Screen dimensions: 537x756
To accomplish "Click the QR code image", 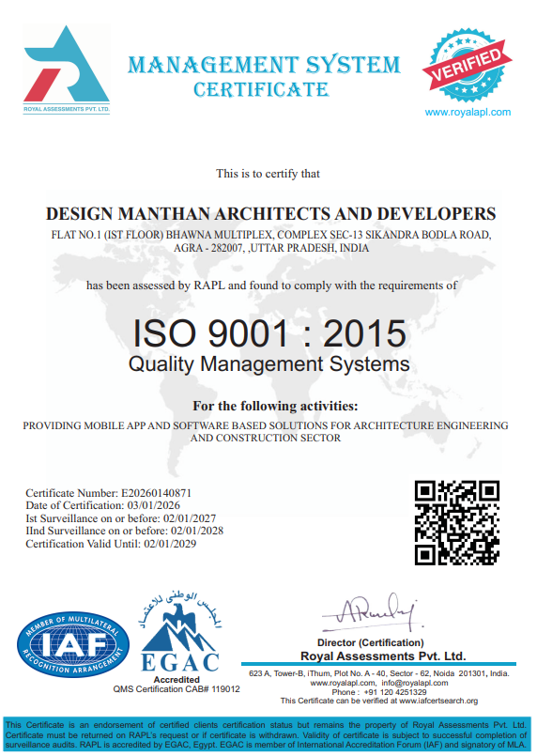I will [456, 522].
